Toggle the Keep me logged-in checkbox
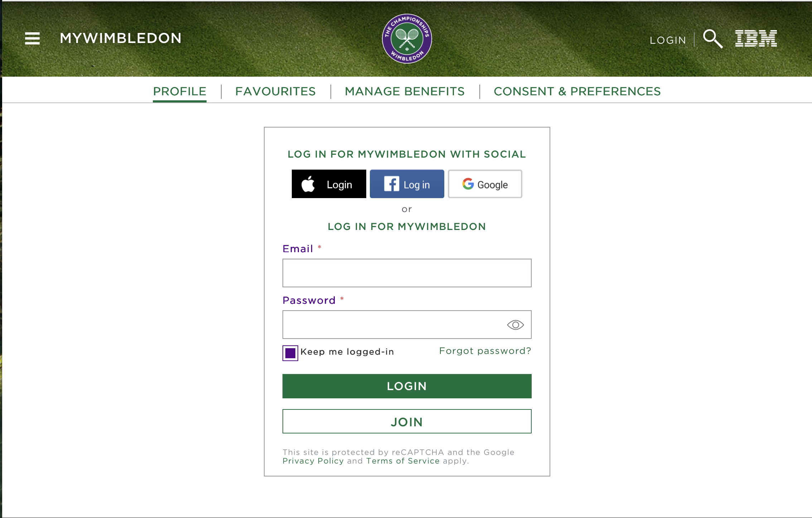Viewport: 812px width, 518px height. coord(290,353)
